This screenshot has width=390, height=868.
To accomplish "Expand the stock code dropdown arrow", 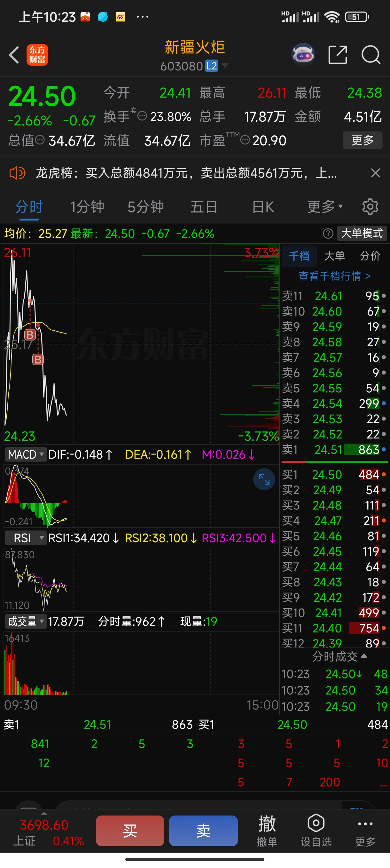I will pos(225,65).
